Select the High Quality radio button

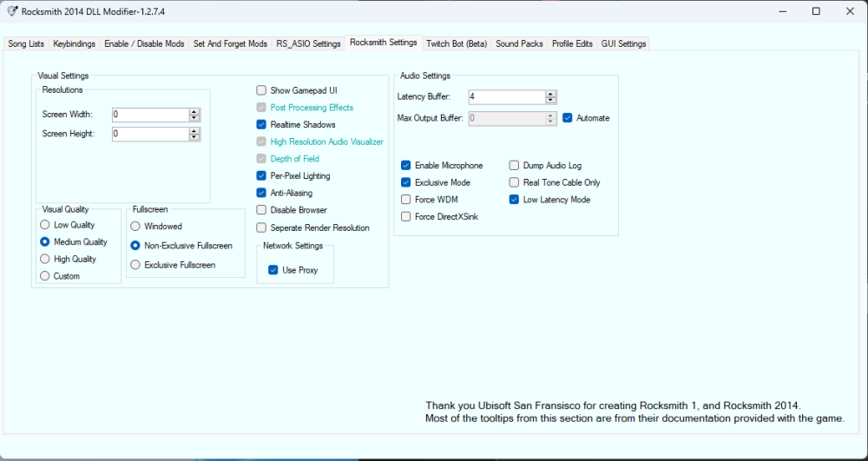(45, 259)
